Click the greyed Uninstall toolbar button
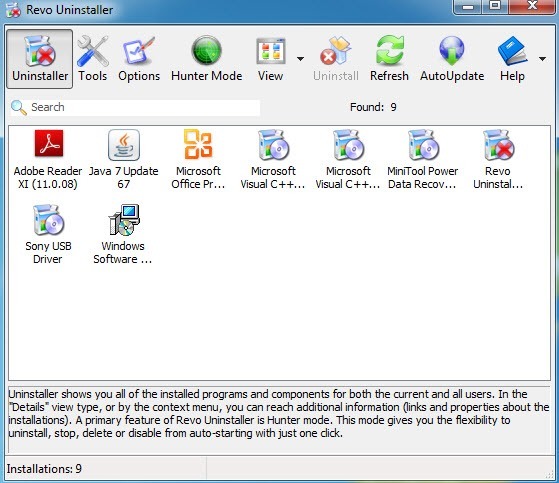 [336, 59]
